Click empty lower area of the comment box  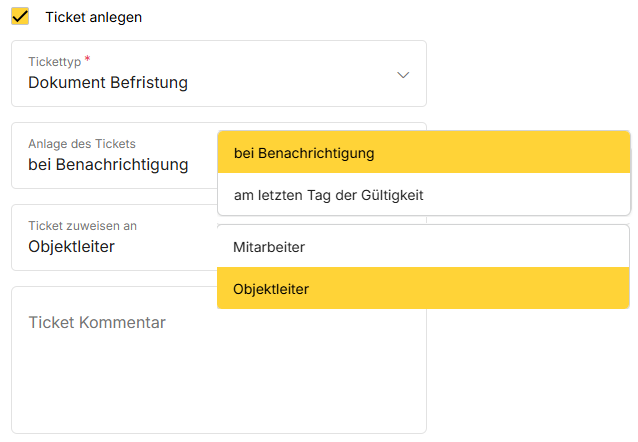(218, 400)
